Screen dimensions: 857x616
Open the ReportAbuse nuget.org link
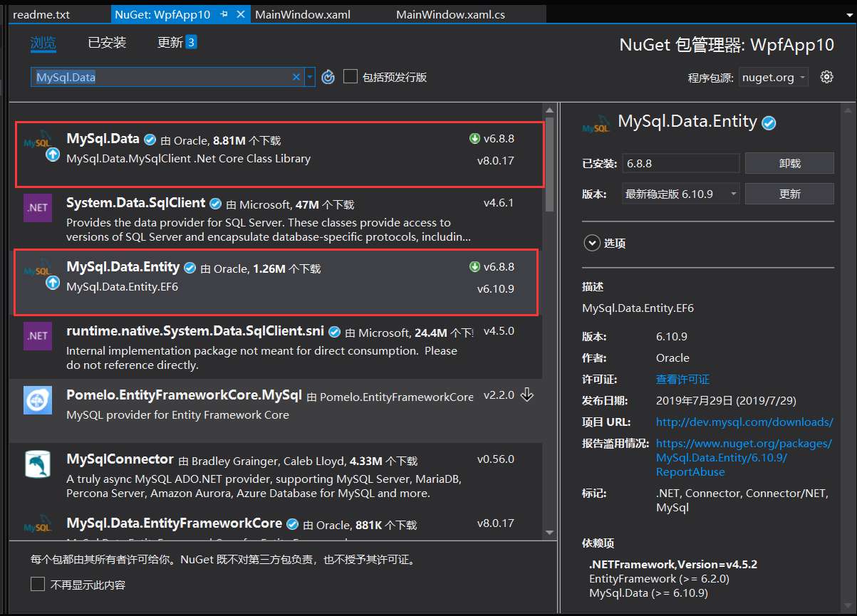(x=744, y=457)
